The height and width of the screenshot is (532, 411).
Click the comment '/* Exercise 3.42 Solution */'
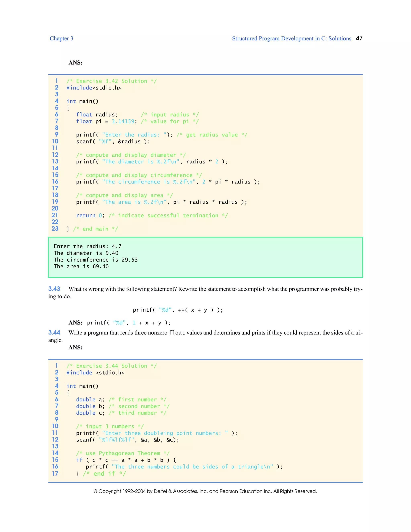[112, 81]
